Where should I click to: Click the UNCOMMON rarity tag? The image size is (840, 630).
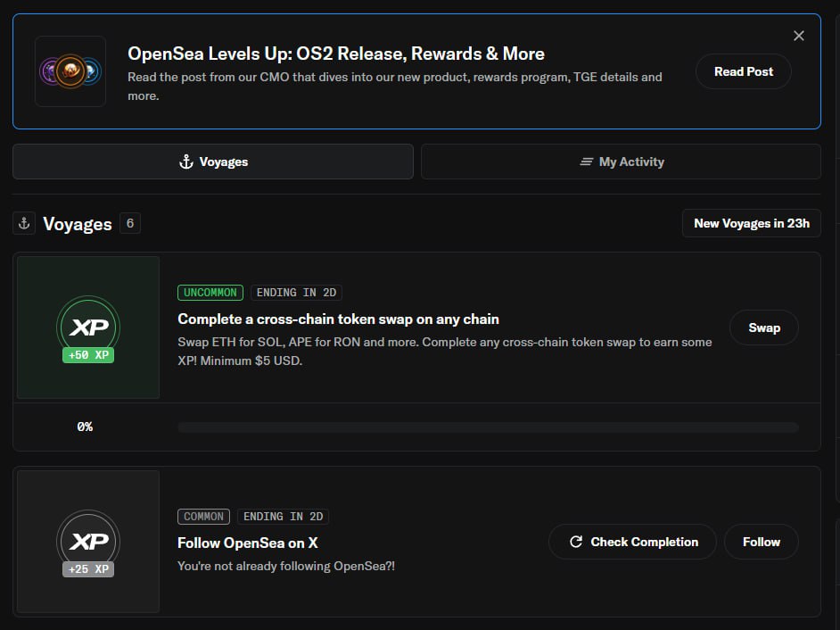(210, 292)
